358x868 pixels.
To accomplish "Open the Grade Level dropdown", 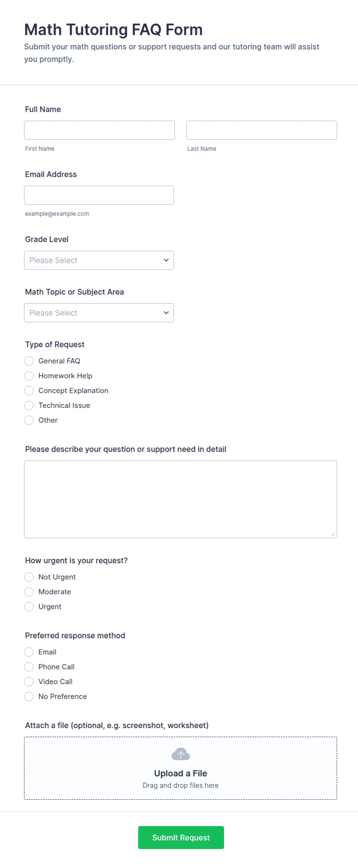I will [99, 260].
